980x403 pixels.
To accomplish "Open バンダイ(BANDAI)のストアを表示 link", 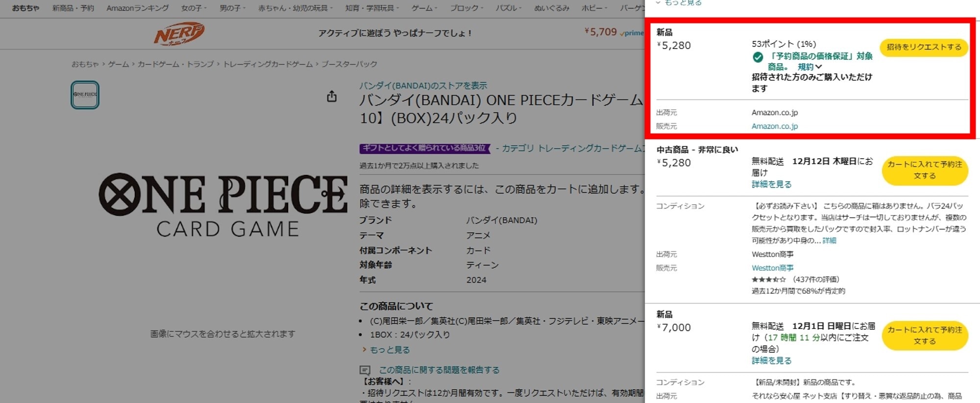I will [423, 86].
